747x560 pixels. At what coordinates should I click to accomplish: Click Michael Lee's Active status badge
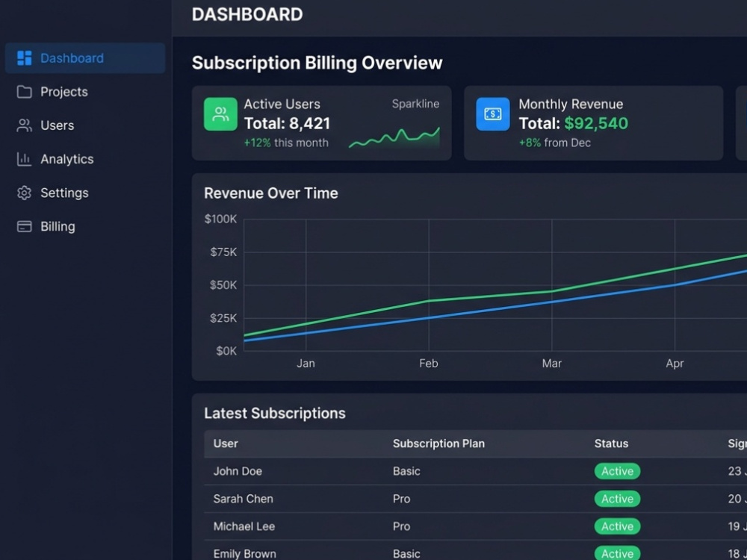(618, 526)
